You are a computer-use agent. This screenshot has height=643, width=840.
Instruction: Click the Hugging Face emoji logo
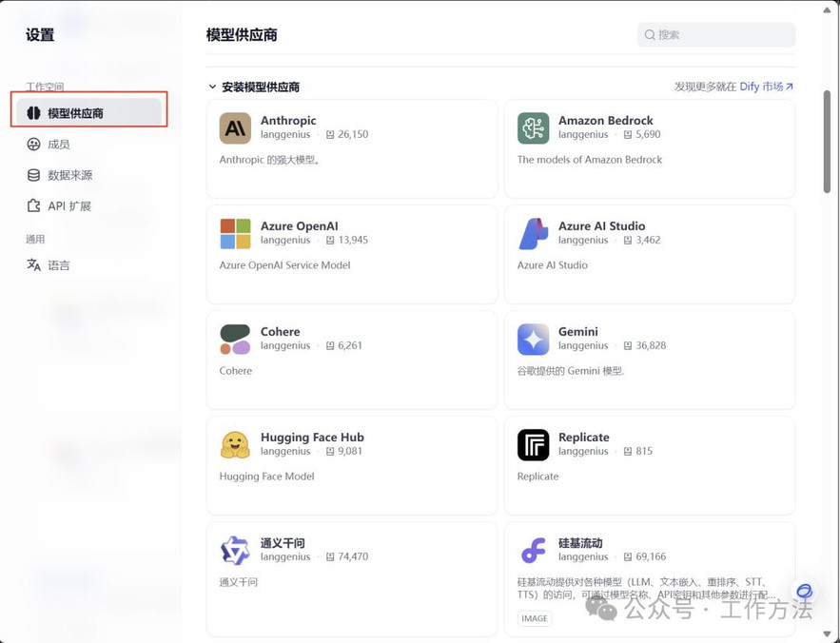pos(235,445)
